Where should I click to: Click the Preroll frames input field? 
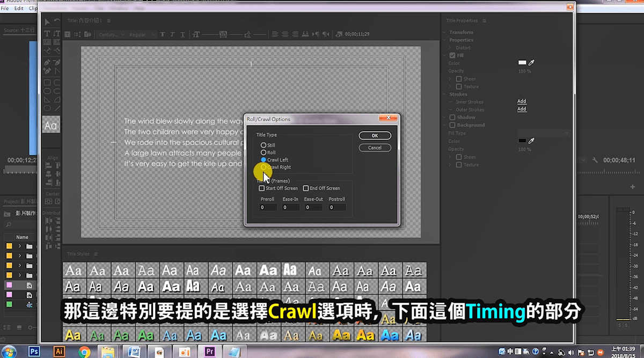point(268,207)
